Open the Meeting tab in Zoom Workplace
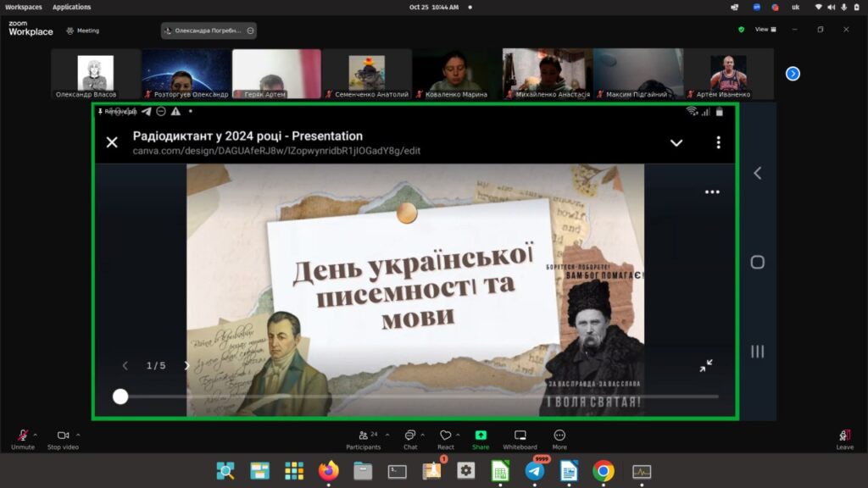 pos(83,31)
